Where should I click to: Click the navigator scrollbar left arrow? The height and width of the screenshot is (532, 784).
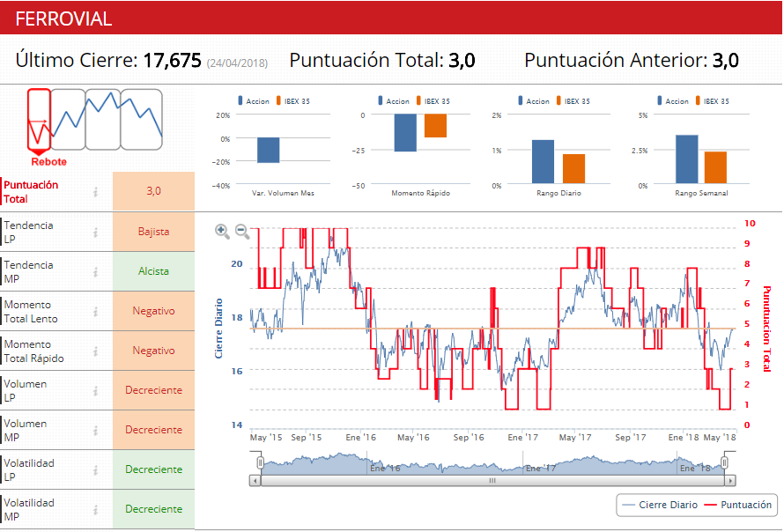(x=255, y=481)
